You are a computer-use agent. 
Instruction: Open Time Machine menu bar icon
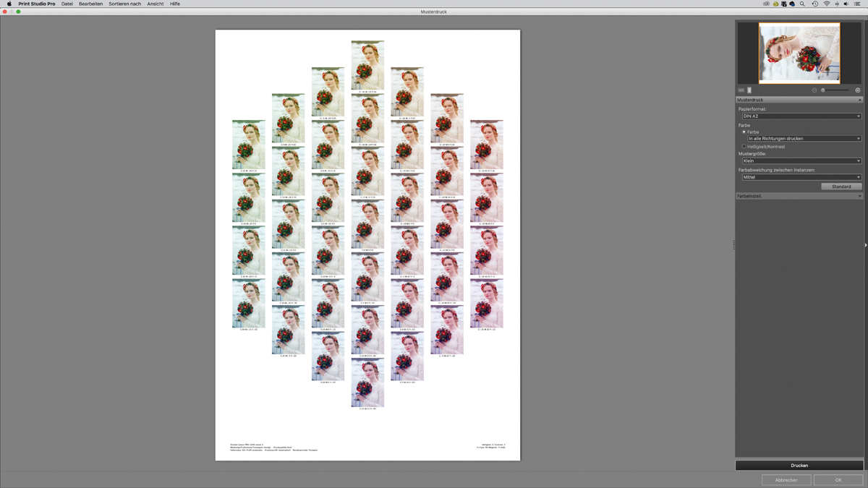[814, 4]
